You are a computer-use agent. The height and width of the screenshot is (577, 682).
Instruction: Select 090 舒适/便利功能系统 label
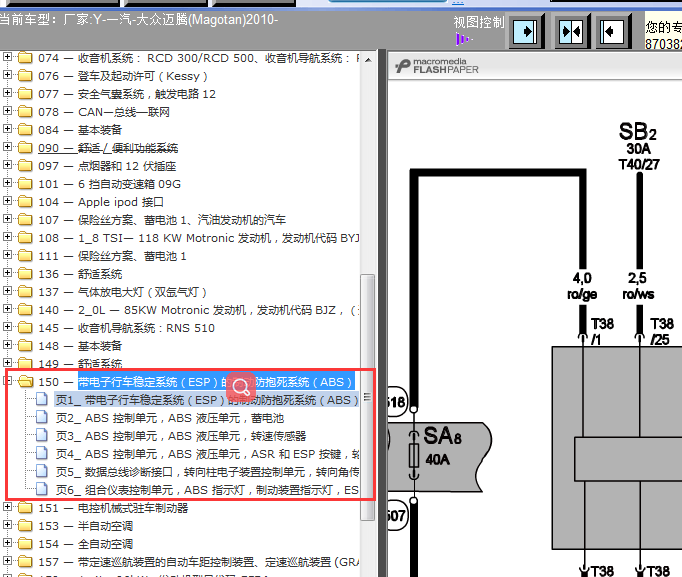pyautogui.click(x=108, y=148)
